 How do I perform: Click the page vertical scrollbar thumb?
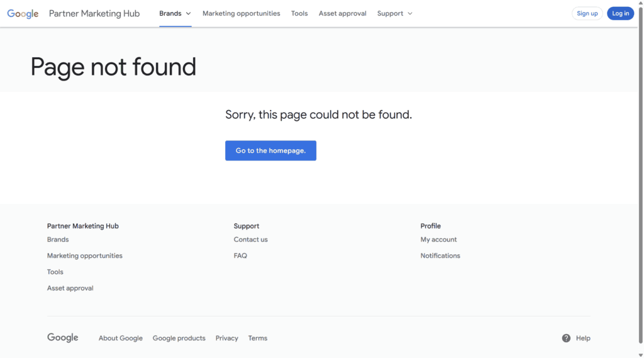tap(640, 175)
